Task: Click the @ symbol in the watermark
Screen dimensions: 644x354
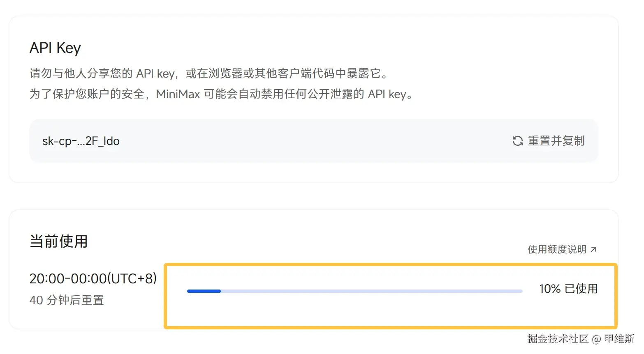Action: tap(596, 339)
